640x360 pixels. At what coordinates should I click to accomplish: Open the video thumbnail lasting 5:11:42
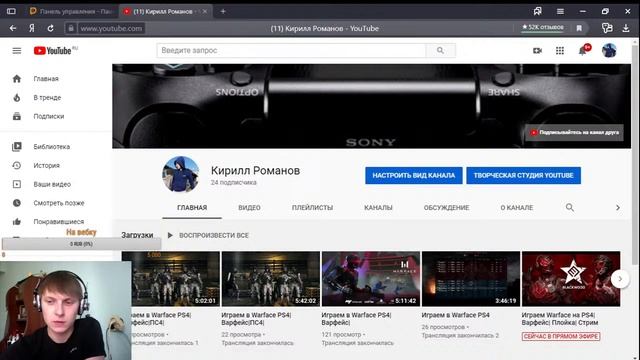(371, 279)
